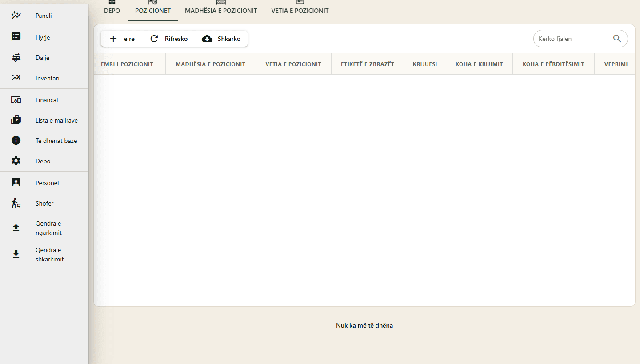Click the VEPRIMI column header
Image resolution: width=640 pixels, height=364 pixels.
point(616,64)
